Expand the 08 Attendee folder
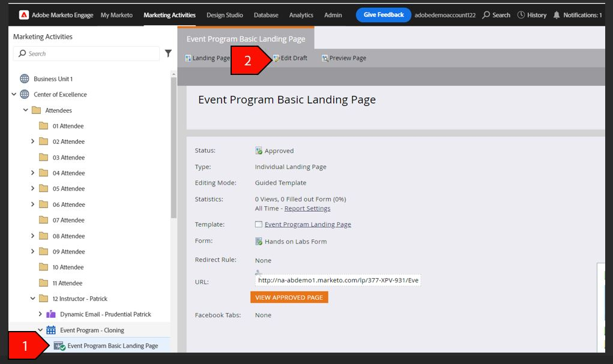 click(33, 236)
